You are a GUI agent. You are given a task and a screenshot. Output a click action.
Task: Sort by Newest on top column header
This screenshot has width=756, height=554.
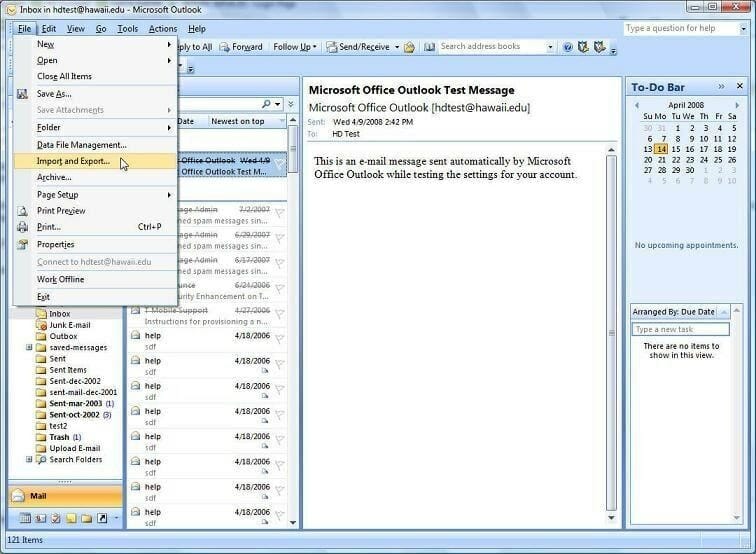click(x=247, y=122)
